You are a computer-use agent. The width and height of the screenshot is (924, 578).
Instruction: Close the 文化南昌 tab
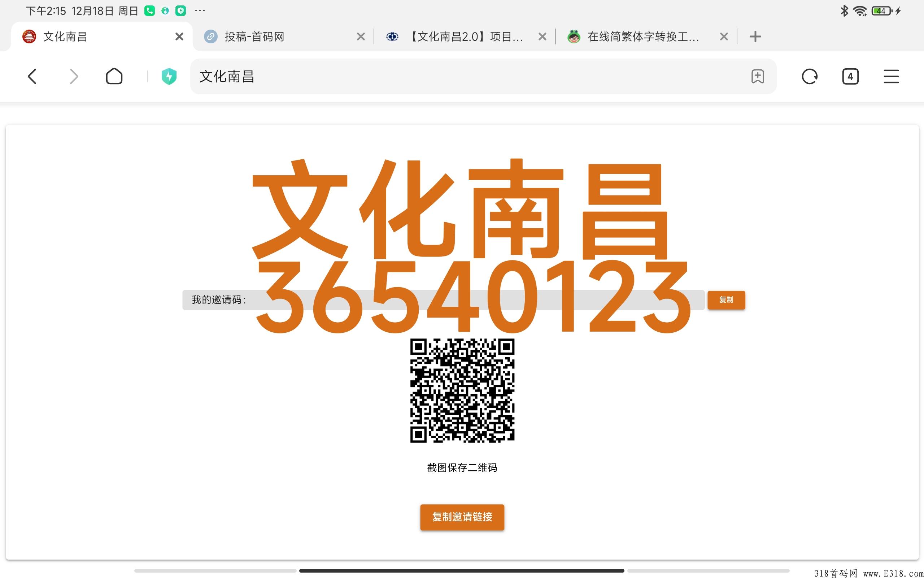click(179, 37)
